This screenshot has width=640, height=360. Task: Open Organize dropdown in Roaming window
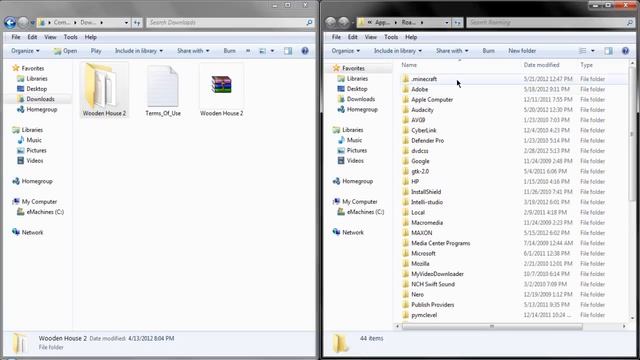pyautogui.click(x=346, y=51)
